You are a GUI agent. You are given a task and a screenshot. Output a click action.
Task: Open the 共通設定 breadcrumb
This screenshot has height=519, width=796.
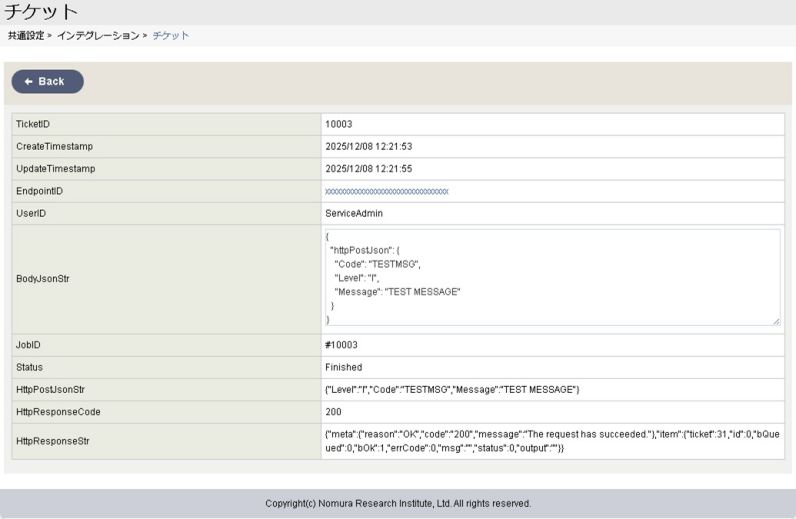[x=26, y=36]
